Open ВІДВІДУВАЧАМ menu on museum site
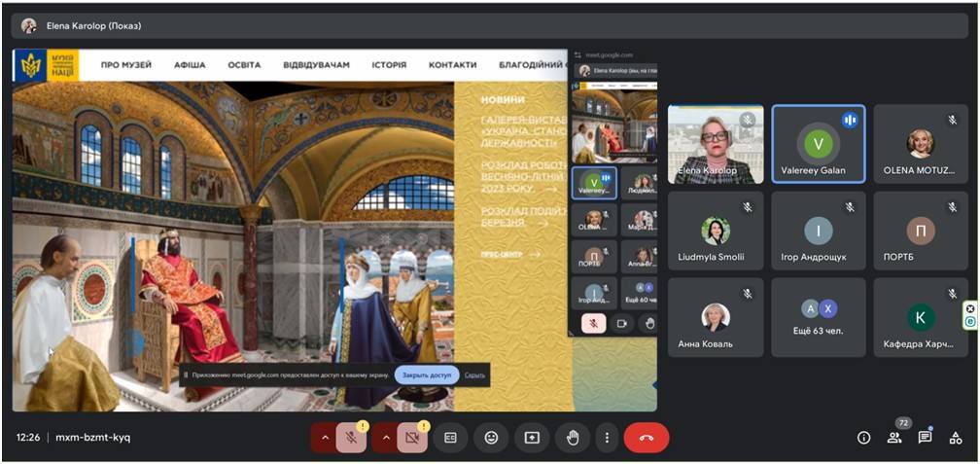Screen dimensions: 980x464 [x=316, y=65]
